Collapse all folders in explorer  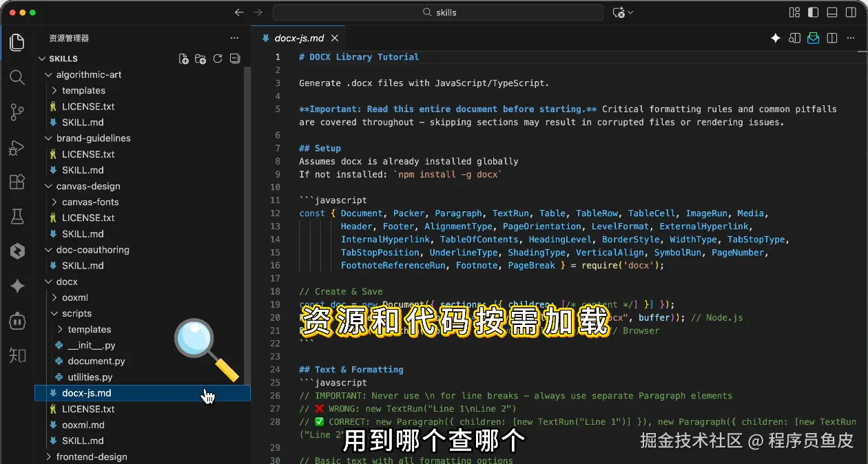(235, 59)
